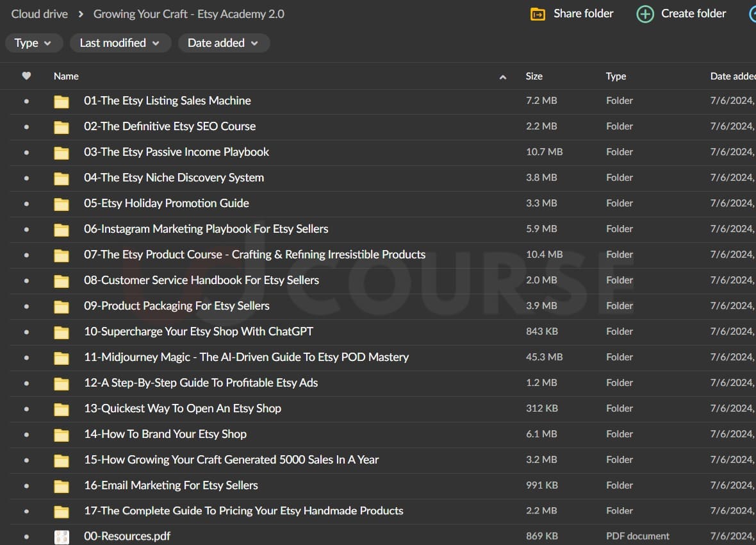Click the folder icon for 11-Midjourney Magic
This screenshot has height=545, width=756.
[62, 358]
